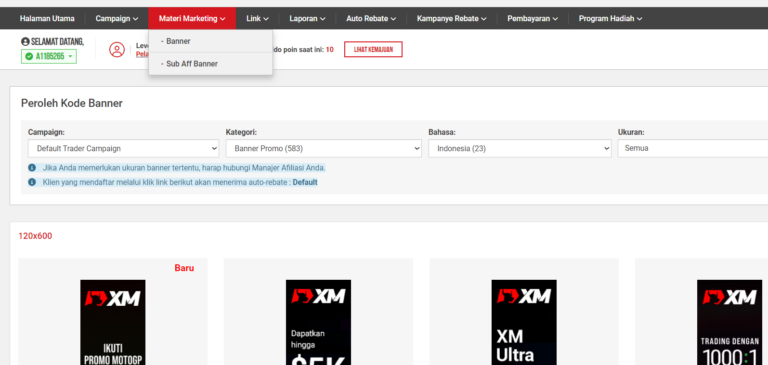Screen dimensions: 768x365
Task: Open the Ukuran Semua dropdown
Action: (x=693, y=148)
